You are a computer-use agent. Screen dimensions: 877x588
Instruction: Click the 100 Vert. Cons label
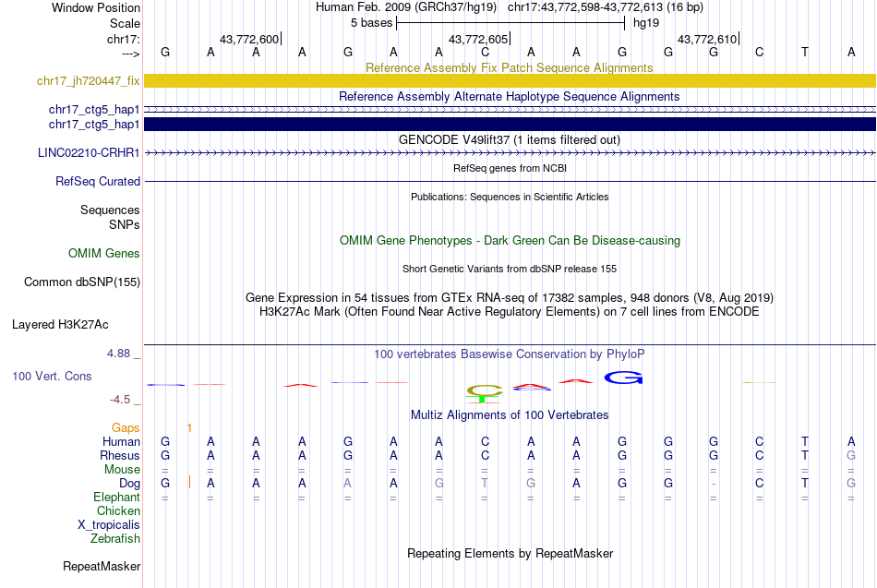(52, 376)
